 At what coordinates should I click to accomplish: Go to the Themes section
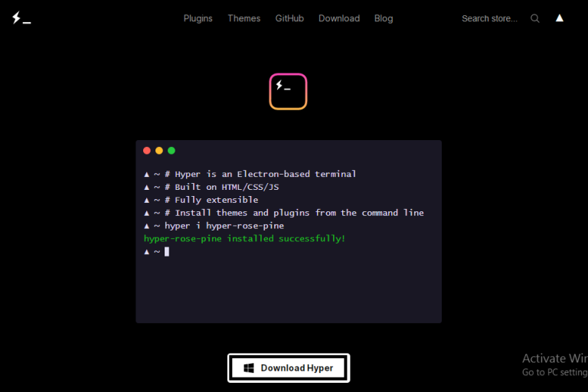pyautogui.click(x=243, y=18)
